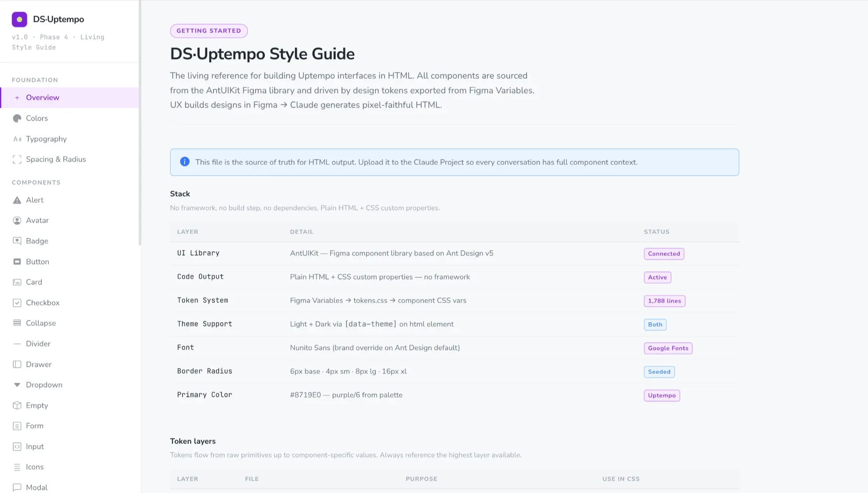
Task: Click the Modal speech icon
Action: (x=17, y=487)
